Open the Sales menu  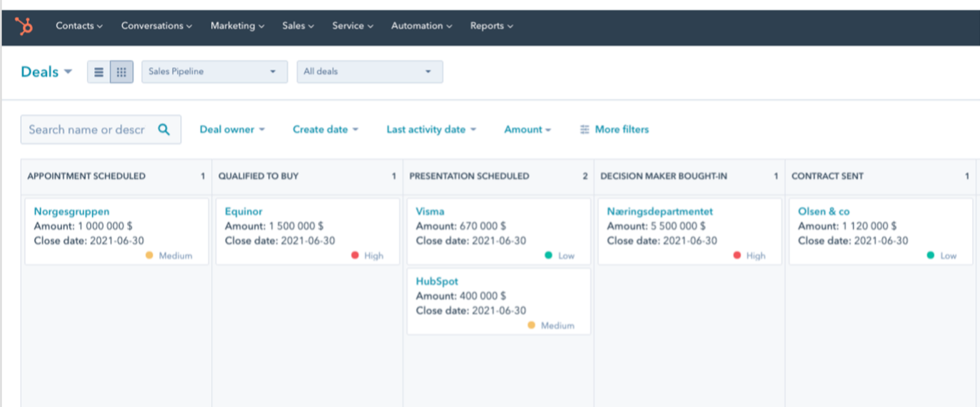pyautogui.click(x=298, y=26)
